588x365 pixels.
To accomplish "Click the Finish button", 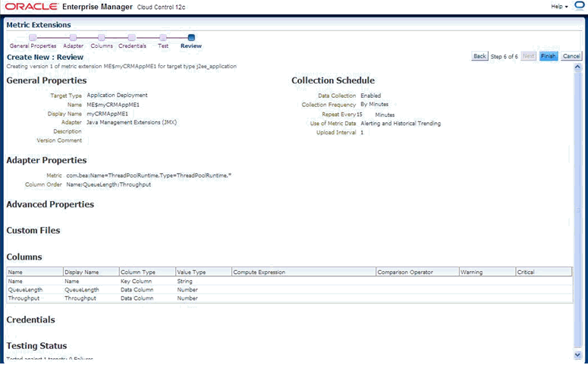I will 549,56.
